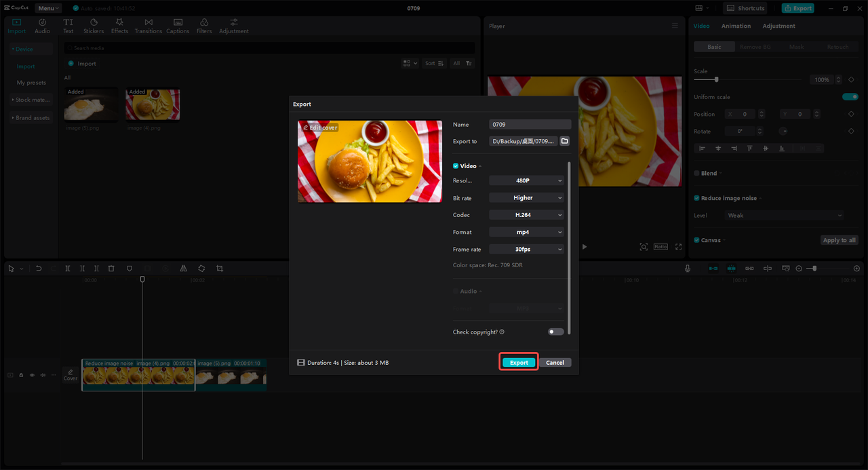
Task: Click the Ratio button in player
Action: click(x=660, y=247)
